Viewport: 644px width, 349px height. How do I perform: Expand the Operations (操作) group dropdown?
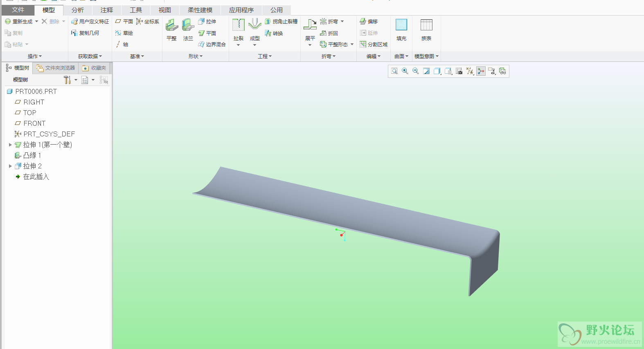(34, 56)
